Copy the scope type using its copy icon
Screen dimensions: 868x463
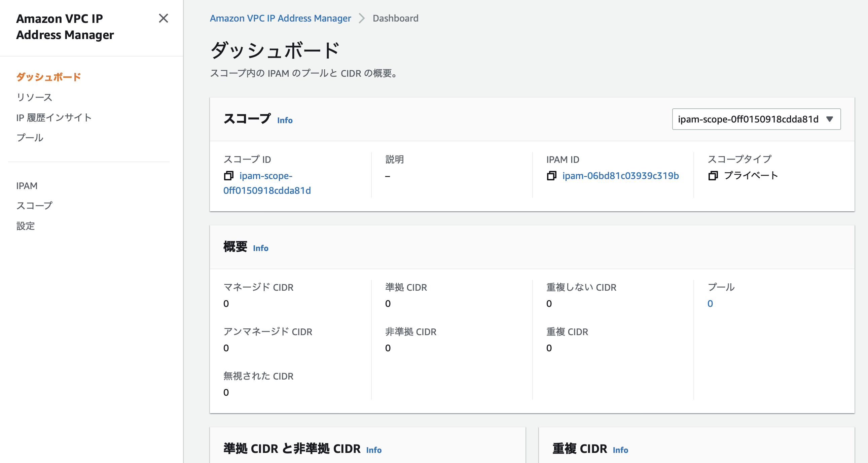point(713,176)
